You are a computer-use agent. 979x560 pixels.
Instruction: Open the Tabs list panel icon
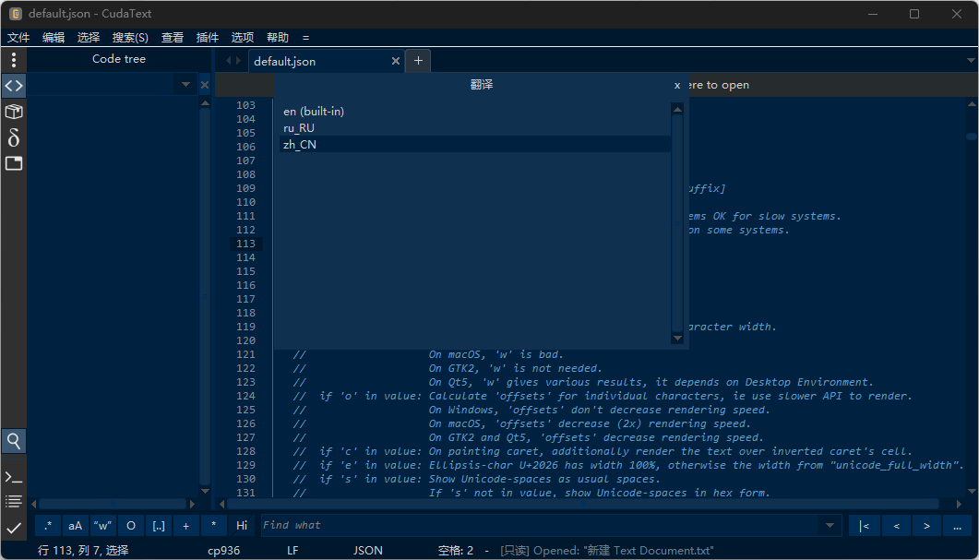pos(14,163)
